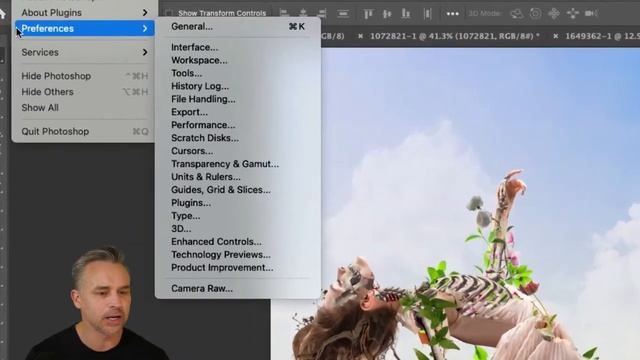
Task: Open File Handling preferences
Action: point(238,99)
